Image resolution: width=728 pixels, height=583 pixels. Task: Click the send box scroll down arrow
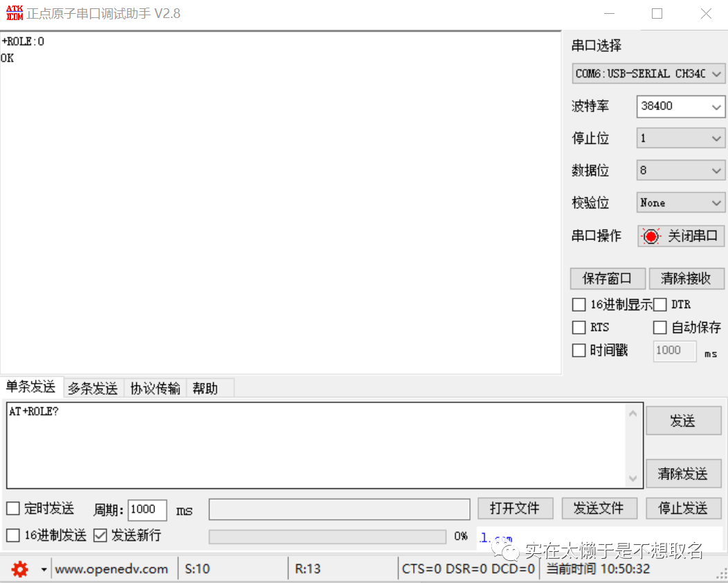point(633,478)
